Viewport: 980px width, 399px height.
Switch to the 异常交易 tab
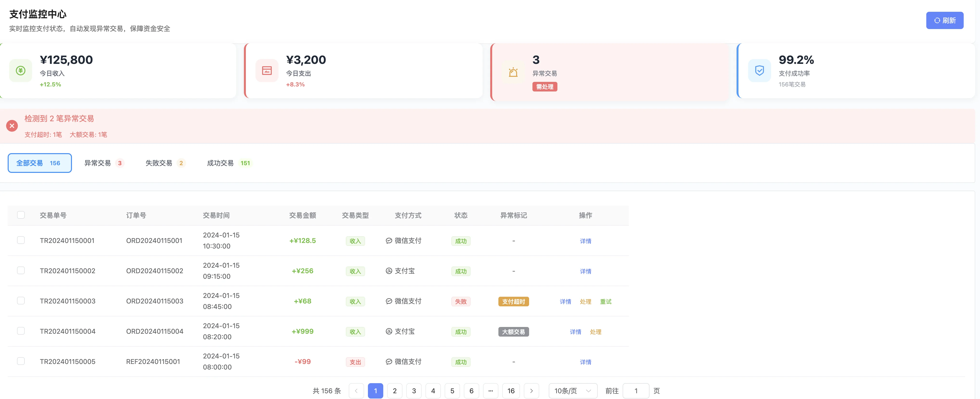[x=103, y=163]
